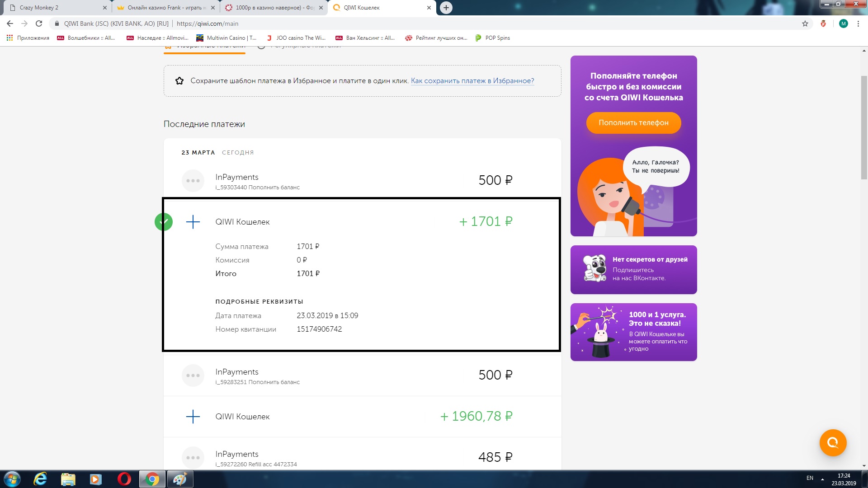Reload the page in Chrome

(x=39, y=23)
